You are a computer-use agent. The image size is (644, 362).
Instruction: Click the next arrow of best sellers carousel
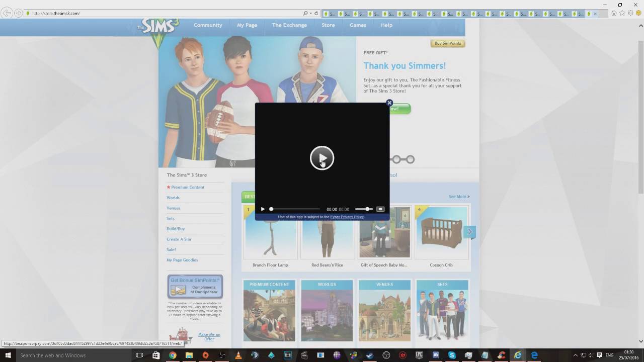[470, 232]
